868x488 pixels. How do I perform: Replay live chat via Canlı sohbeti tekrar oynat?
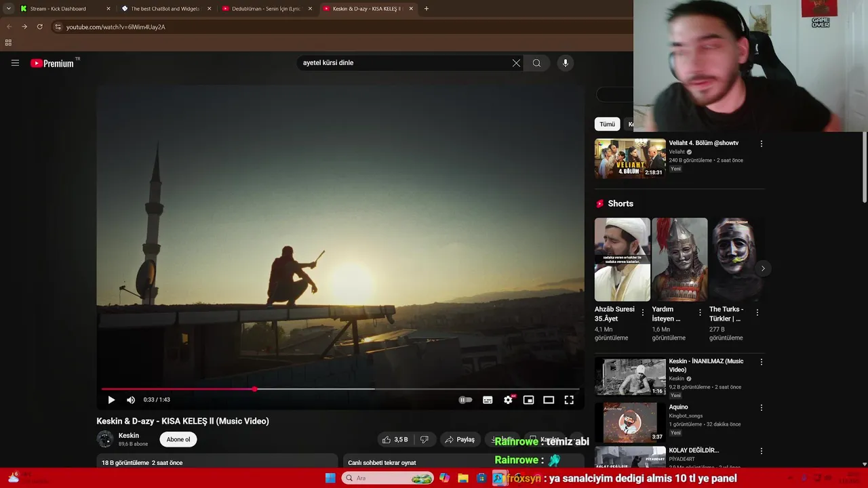pyautogui.click(x=382, y=463)
